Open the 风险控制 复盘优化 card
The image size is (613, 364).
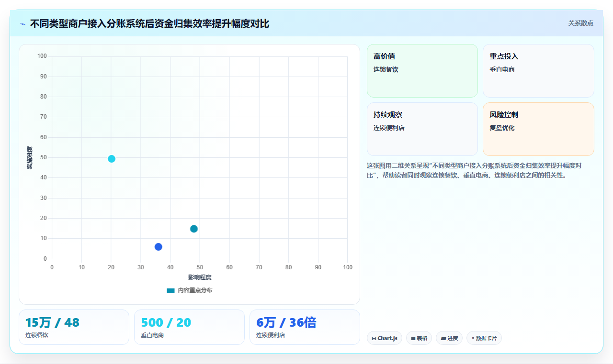538,129
